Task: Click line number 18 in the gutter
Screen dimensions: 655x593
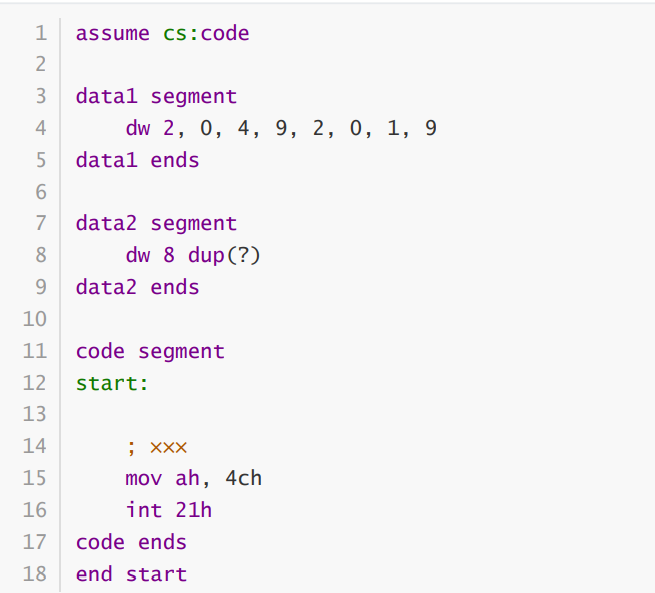Action: coord(35,574)
